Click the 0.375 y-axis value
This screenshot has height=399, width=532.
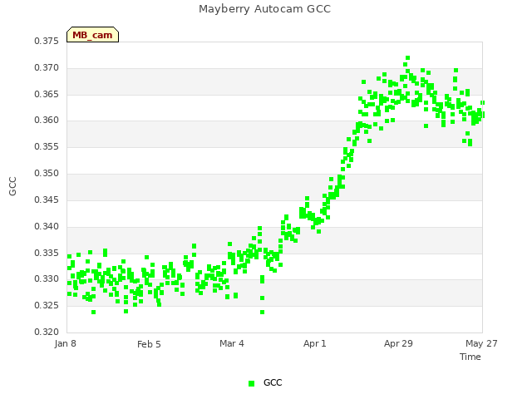(47, 41)
